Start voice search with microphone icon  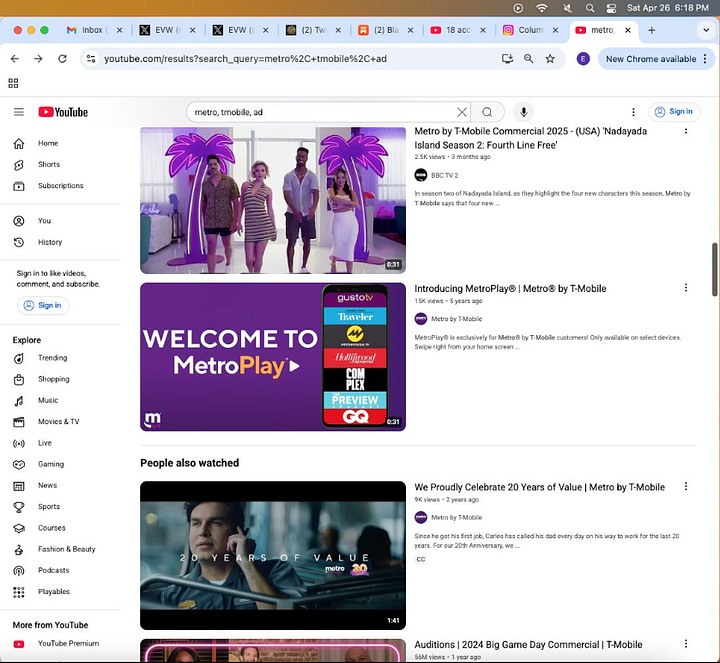[x=523, y=112]
